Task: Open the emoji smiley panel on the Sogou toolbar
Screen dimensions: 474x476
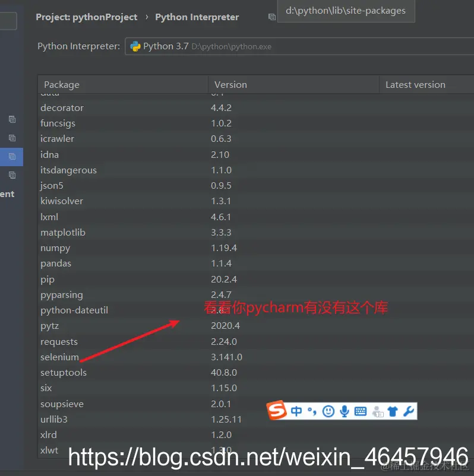Action: (x=328, y=411)
